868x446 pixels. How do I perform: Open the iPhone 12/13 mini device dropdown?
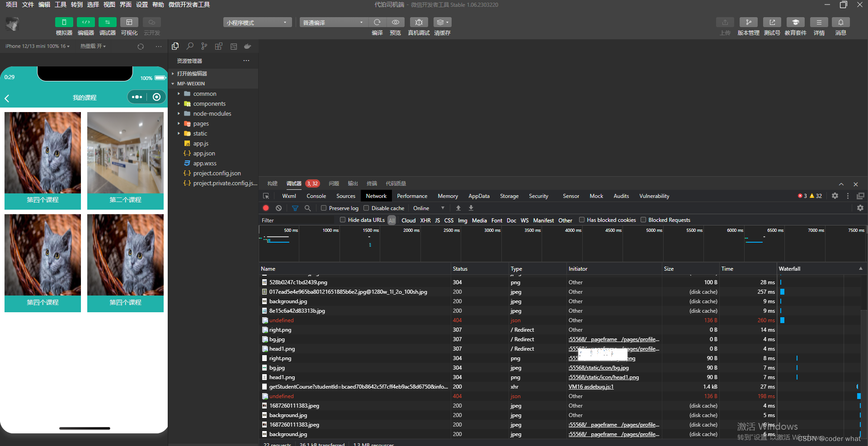pyautogui.click(x=37, y=46)
